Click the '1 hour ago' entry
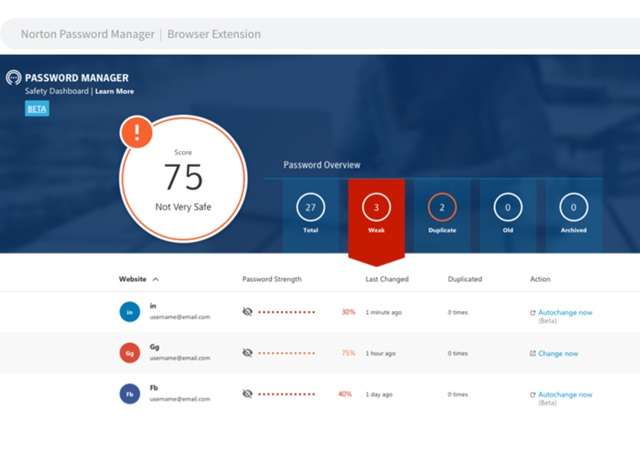 click(380, 354)
